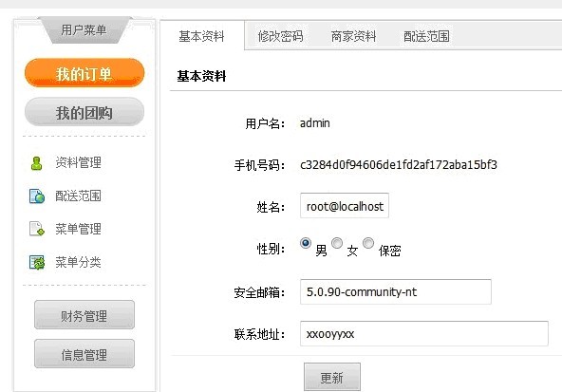Click the 更新 button to save
Image resolution: width=562 pixels, height=392 pixels.
(x=332, y=377)
